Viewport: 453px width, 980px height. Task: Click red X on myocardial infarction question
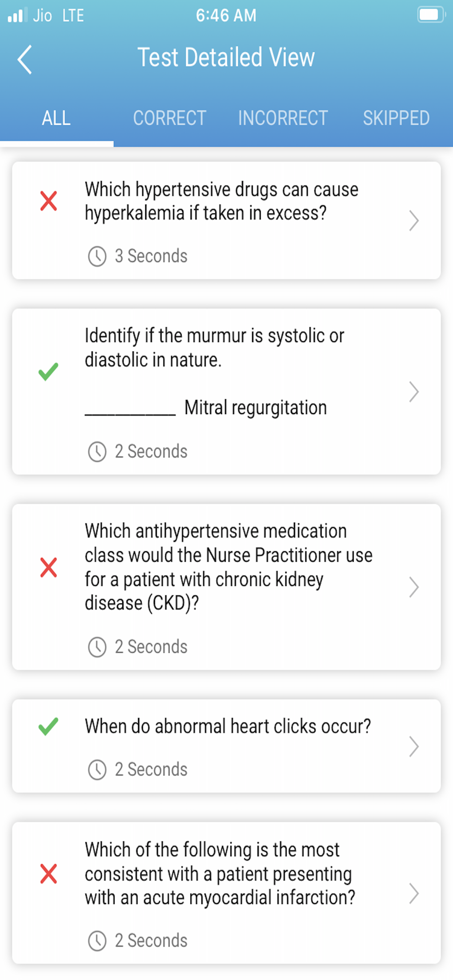(x=49, y=874)
